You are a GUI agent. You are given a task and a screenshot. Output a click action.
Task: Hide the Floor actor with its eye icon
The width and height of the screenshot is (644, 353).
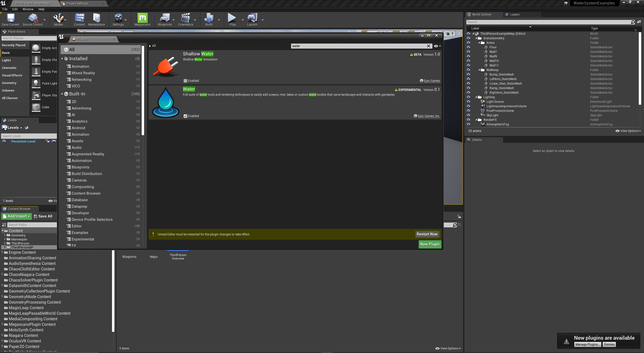pyautogui.click(x=468, y=47)
